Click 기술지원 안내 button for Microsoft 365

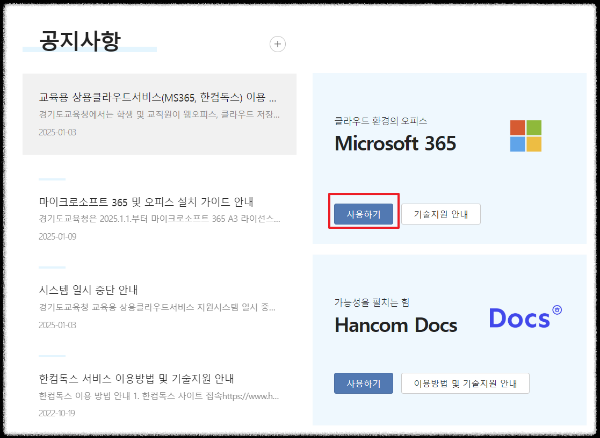[x=441, y=214]
